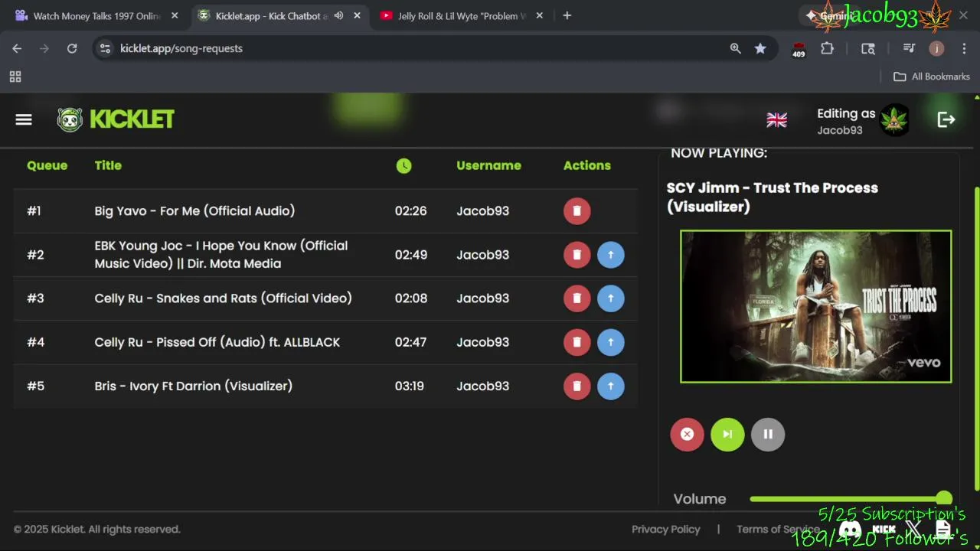This screenshot has height=551, width=980.
Task: Click the 02:08 duration value
Action: tap(411, 298)
